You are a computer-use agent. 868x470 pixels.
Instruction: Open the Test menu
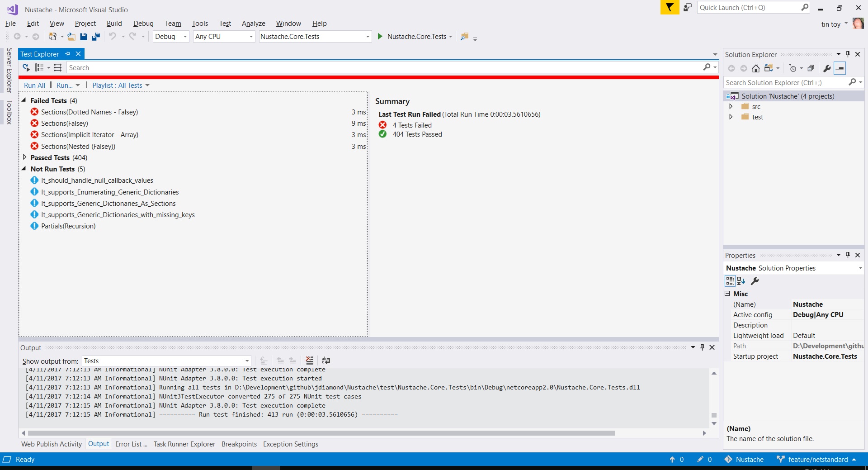(225, 24)
